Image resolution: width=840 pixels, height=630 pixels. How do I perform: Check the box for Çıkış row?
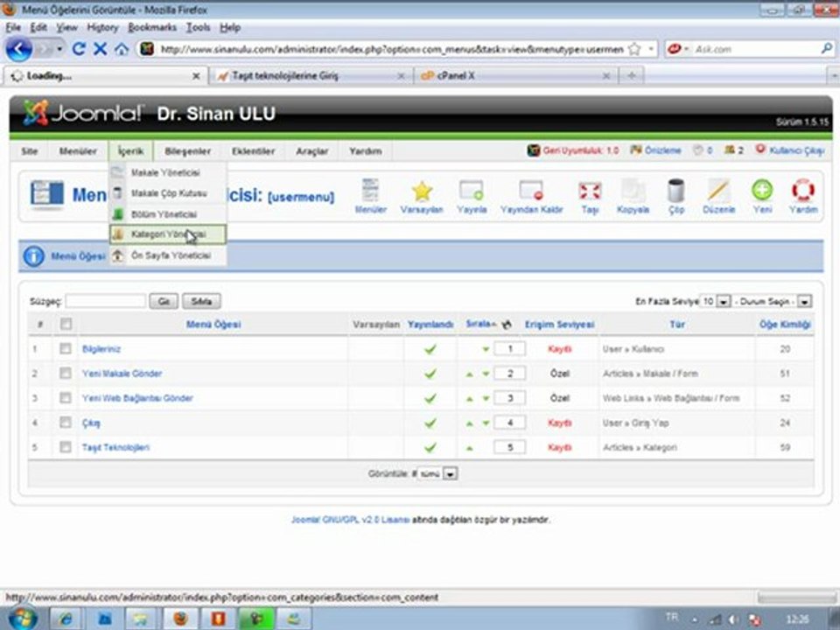click(66, 423)
